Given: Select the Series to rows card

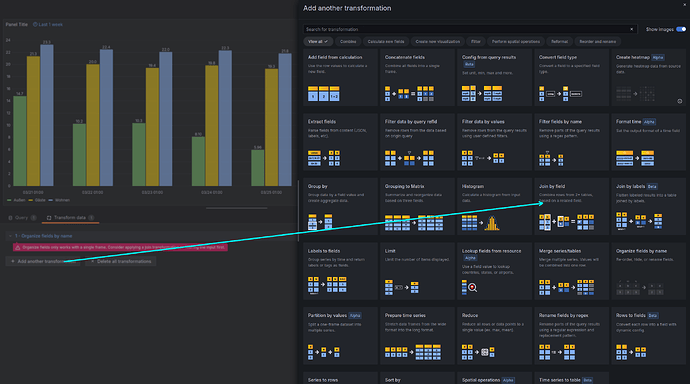Looking at the screenshot, I should point(340,378).
